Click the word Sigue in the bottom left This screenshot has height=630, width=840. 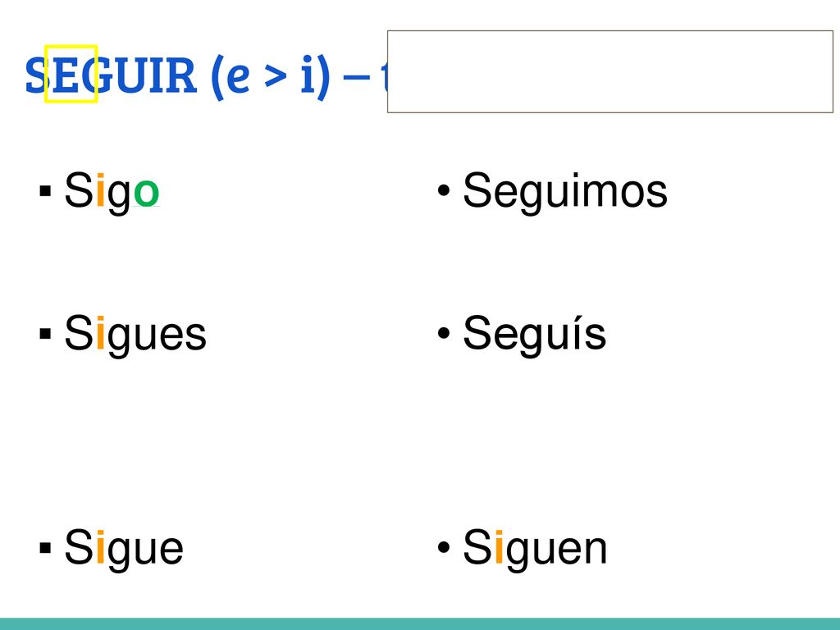(124, 547)
